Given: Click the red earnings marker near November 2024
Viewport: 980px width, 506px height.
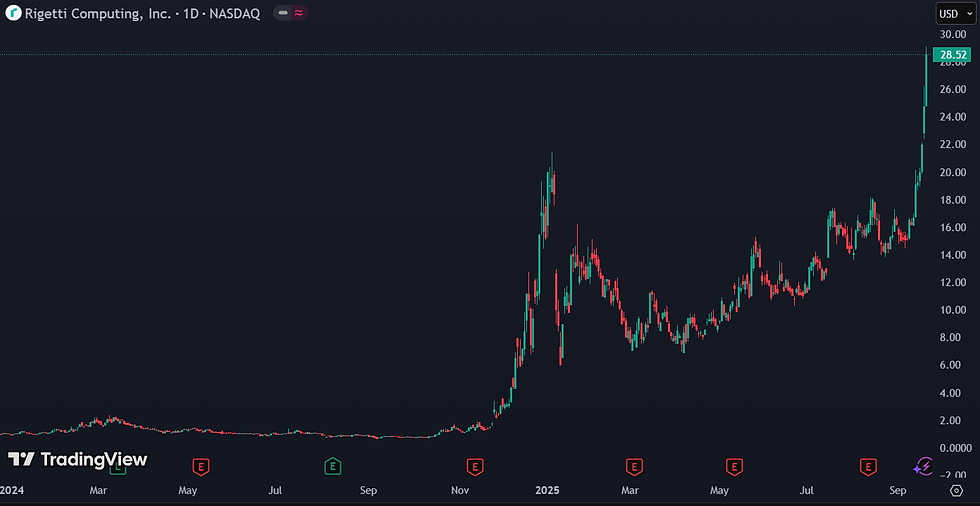Looking at the screenshot, I should 476,466.
